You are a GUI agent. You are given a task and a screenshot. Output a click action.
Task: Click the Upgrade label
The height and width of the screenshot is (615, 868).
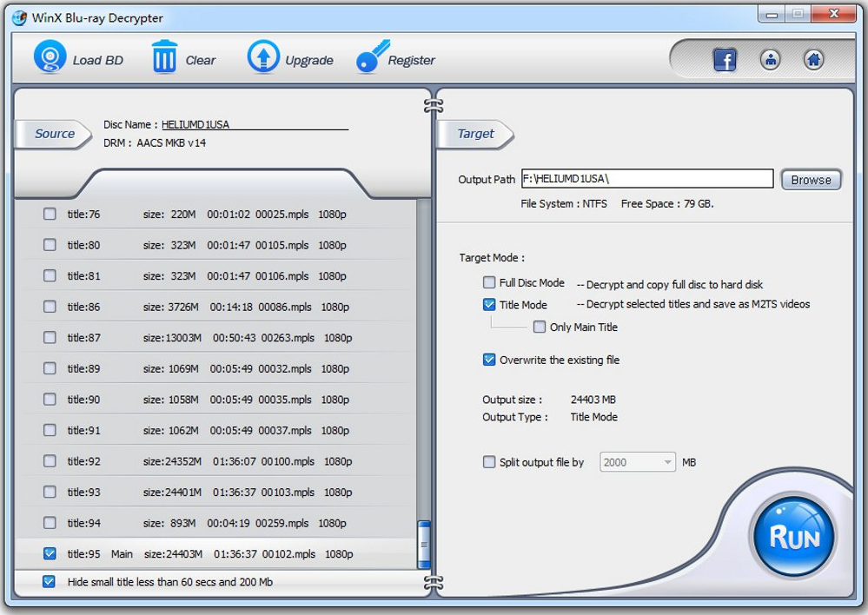pyautogui.click(x=309, y=60)
